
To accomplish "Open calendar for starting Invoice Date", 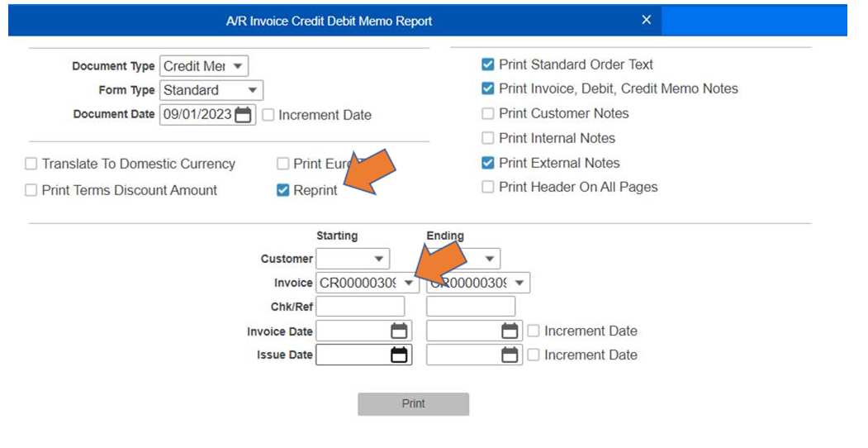I will tap(399, 331).
